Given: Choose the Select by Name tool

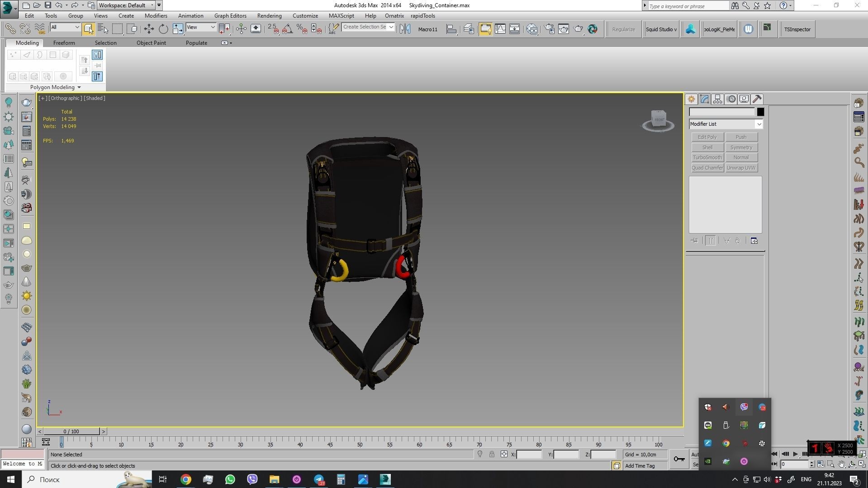Looking at the screenshot, I should 103,29.
